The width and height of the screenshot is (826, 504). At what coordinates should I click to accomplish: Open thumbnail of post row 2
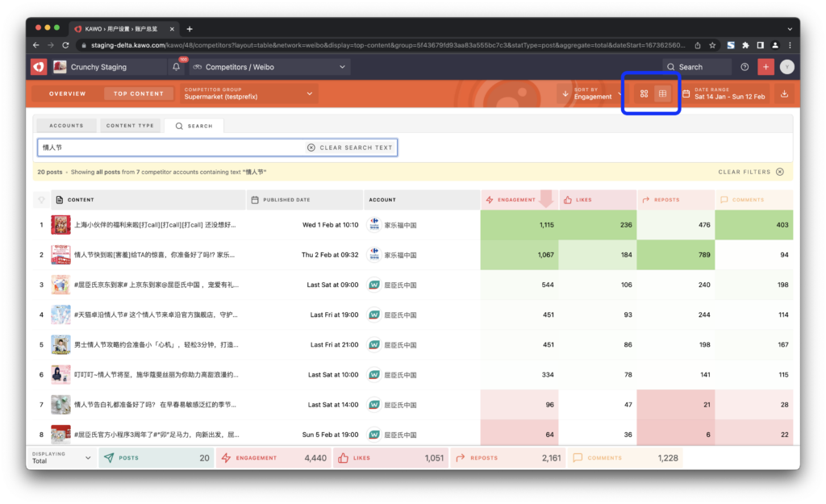[60, 255]
